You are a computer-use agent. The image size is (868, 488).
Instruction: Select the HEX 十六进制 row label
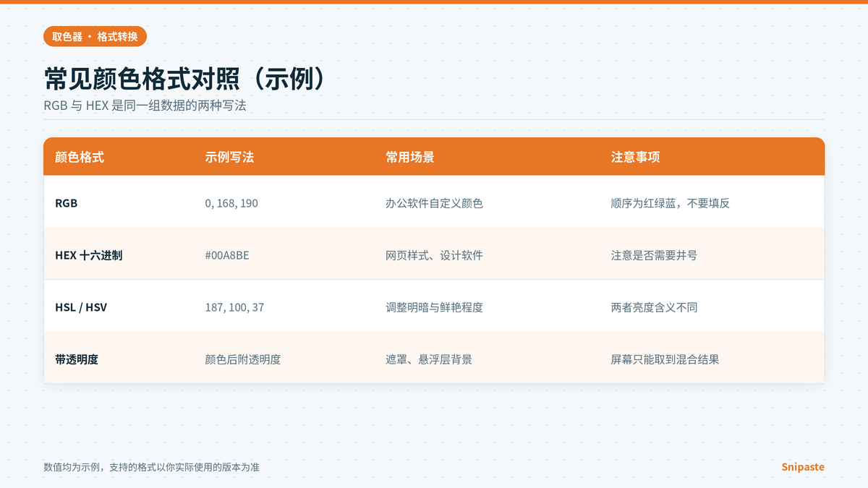click(88, 255)
